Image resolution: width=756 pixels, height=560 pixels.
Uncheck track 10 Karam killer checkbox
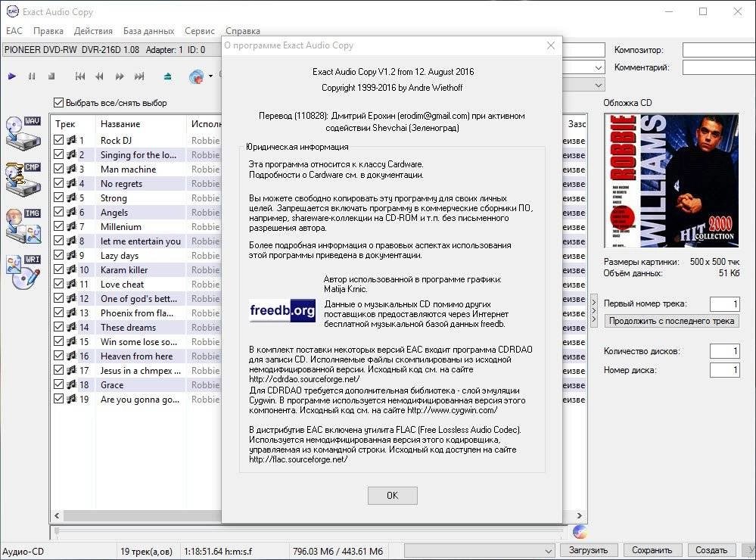(59, 269)
